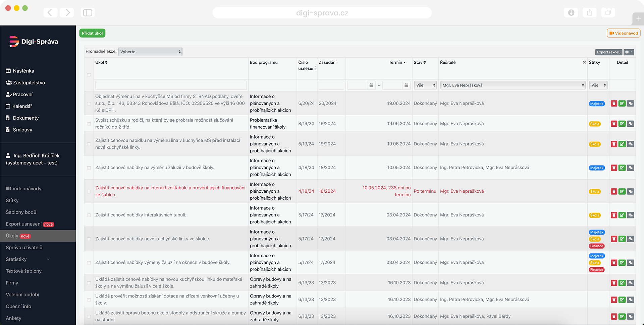Click the Přidat úkol button
This screenshot has height=325, width=644.
pos(92,33)
